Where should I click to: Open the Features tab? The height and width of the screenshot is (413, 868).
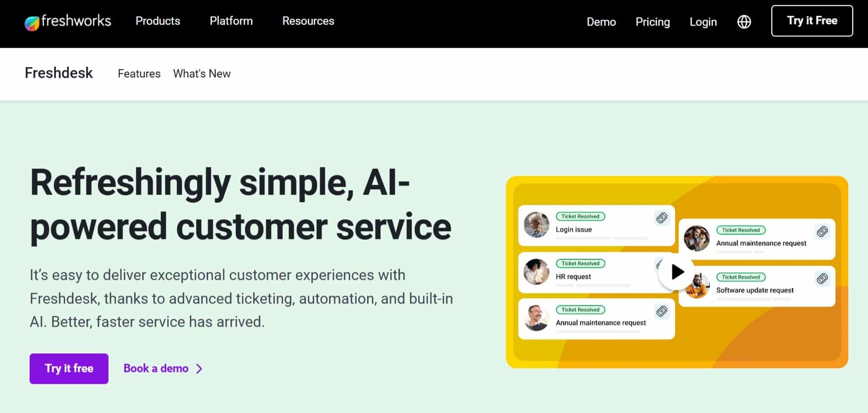coord(139,73)
